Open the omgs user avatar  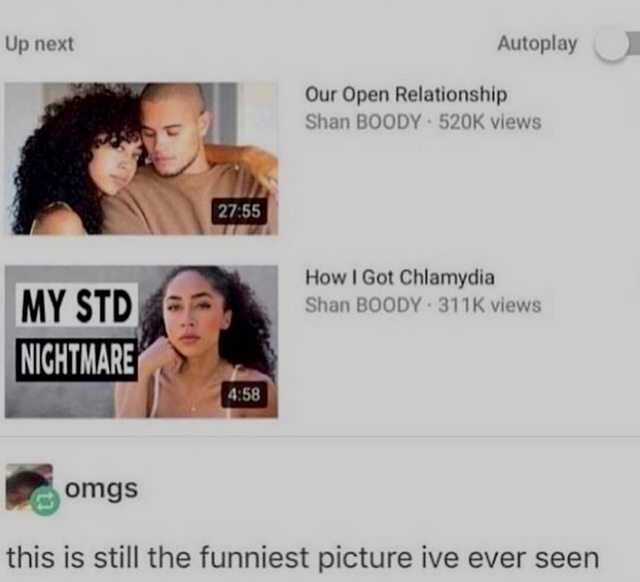coord(29,487)
